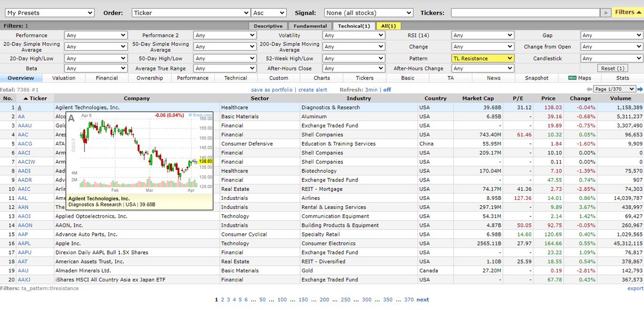Open the Gap filter dropdown

coord(612,35)
